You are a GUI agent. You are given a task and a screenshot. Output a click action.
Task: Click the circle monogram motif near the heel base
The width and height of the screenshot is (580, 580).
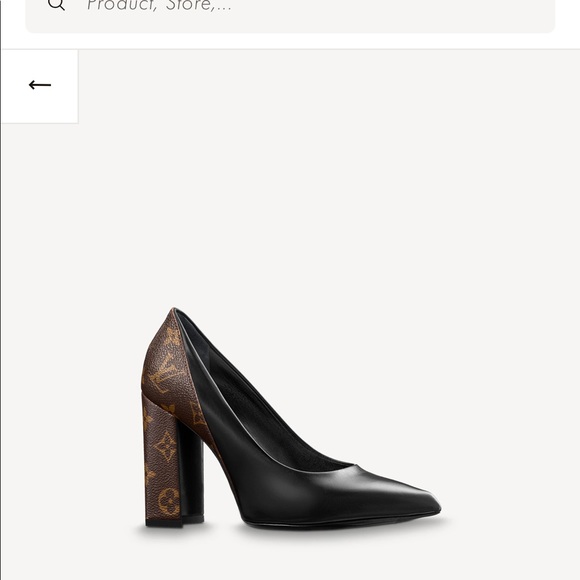[x=169, y=502]
